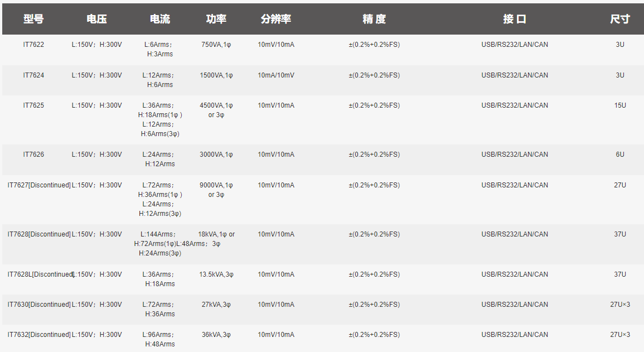Screen dimensions: 644x352
Task: Select model "IT7627[Discontinued]"
Action: pyautogui.click(x=39, y=185)
